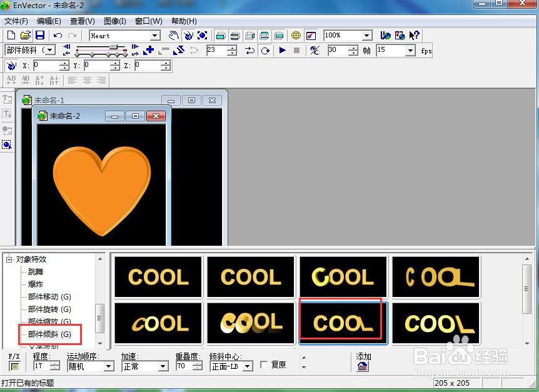Screen dimensions: 539x392
Task: Enable the 复原 checkbox
Action: coord(264,365)
